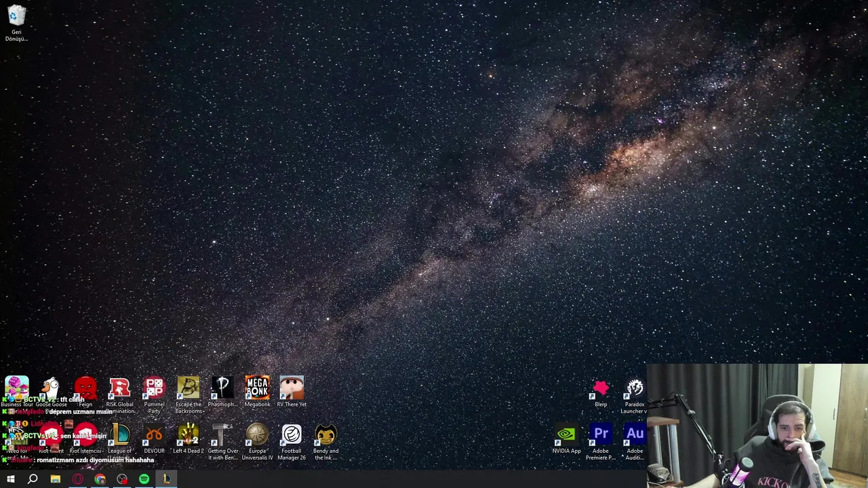The image size is (868, 488).
Task: Click the Adobe Audition desktop shortcut
Action: [x=635, y=441]
